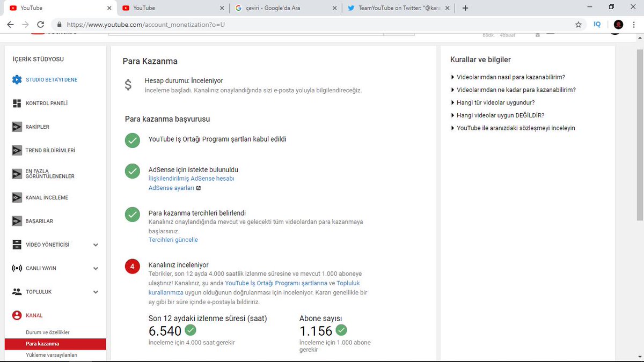The height and width of the screenshot is (362, 644).
Task: Switch to the 'çeviri - Google'da Ara' tab
Action: [x=284, y=8]
